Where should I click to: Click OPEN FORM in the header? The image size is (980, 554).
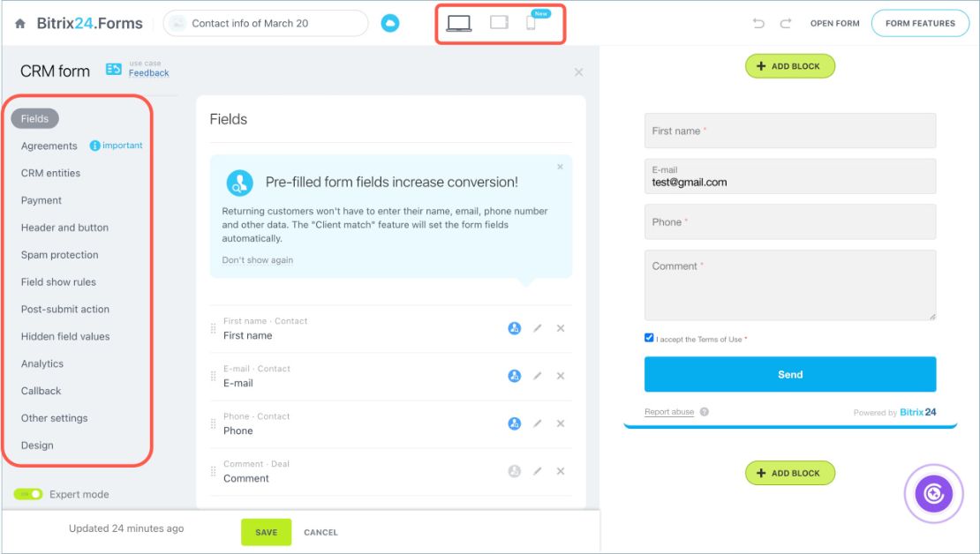[x=835, y=23]
